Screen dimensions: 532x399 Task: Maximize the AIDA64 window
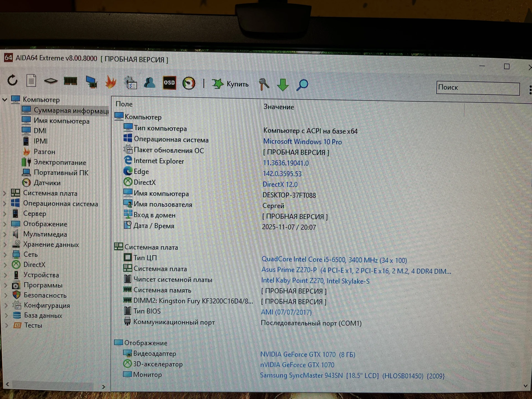pos(507,66)
